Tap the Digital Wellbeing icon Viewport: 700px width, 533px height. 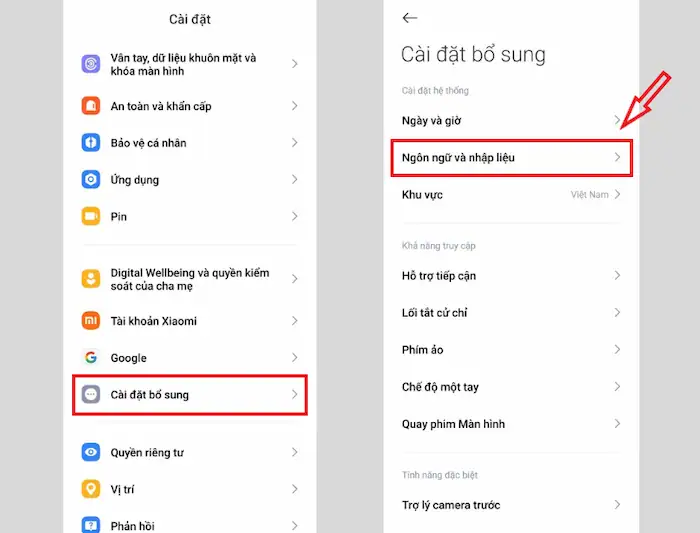[x=91, y=279]
